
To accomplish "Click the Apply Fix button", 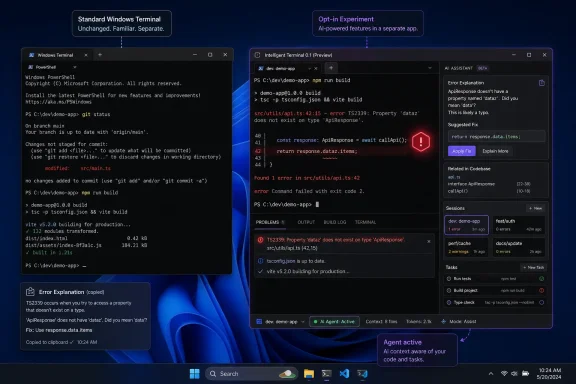I will coord(461,151).
